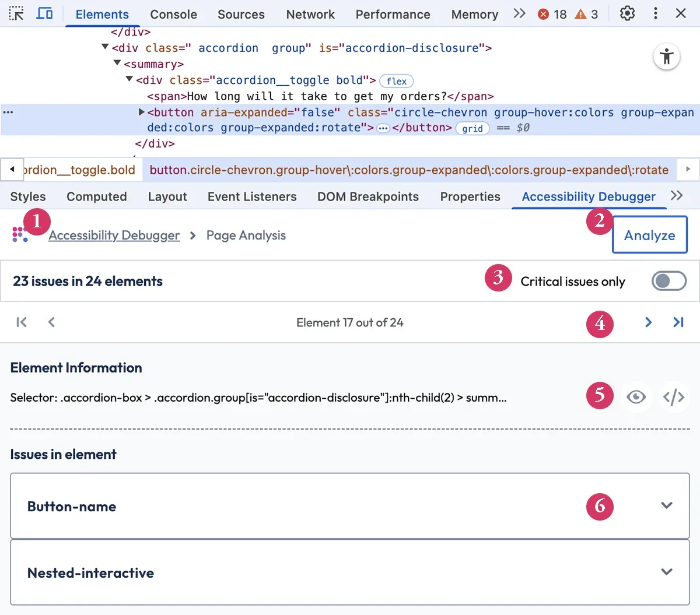Viewport: 700px width, 615px height.
Task: Open the Performance tab
Action: [393, 14]
